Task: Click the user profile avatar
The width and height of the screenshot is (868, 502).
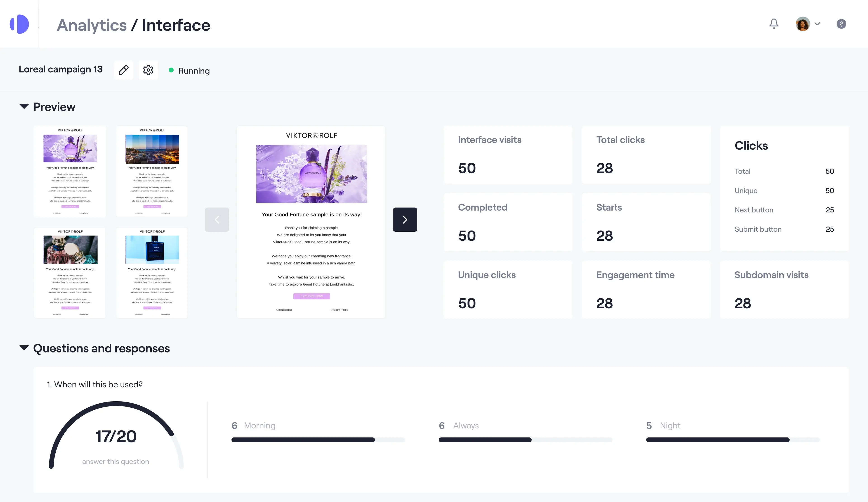Action: click(802, 24)
